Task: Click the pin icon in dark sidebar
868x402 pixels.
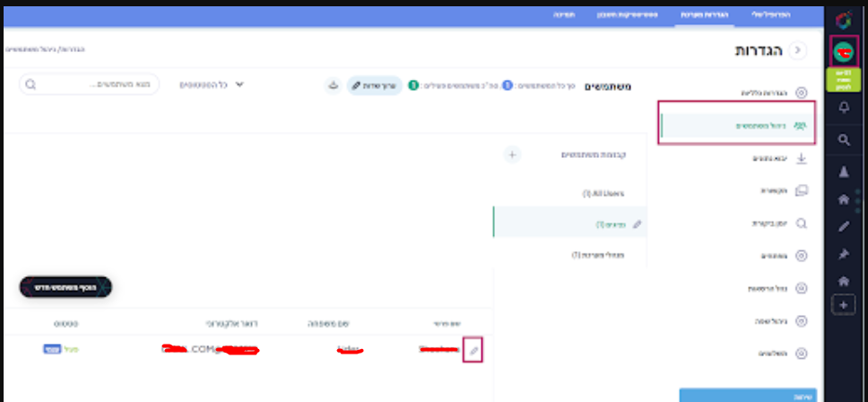Action: click(x=843, y=255)
